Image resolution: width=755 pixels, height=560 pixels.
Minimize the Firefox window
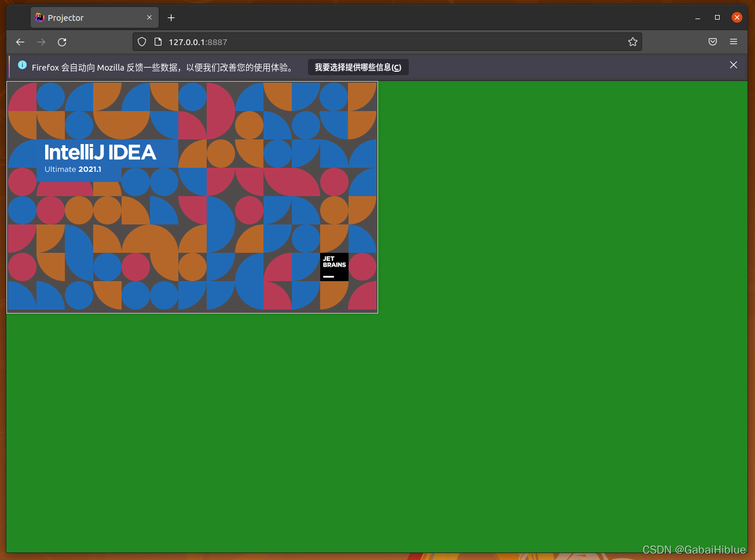pos(698,18)
